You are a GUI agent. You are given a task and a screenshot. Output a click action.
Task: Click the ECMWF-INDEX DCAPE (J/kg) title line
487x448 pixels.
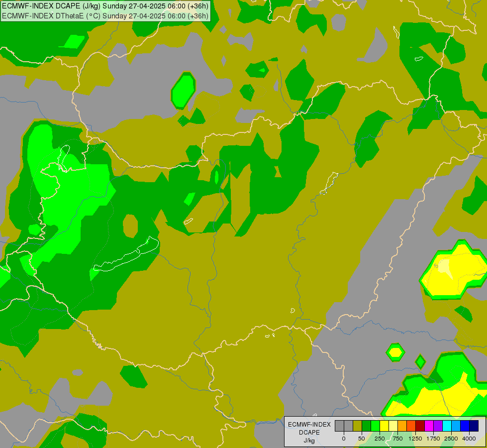(105, 6)
